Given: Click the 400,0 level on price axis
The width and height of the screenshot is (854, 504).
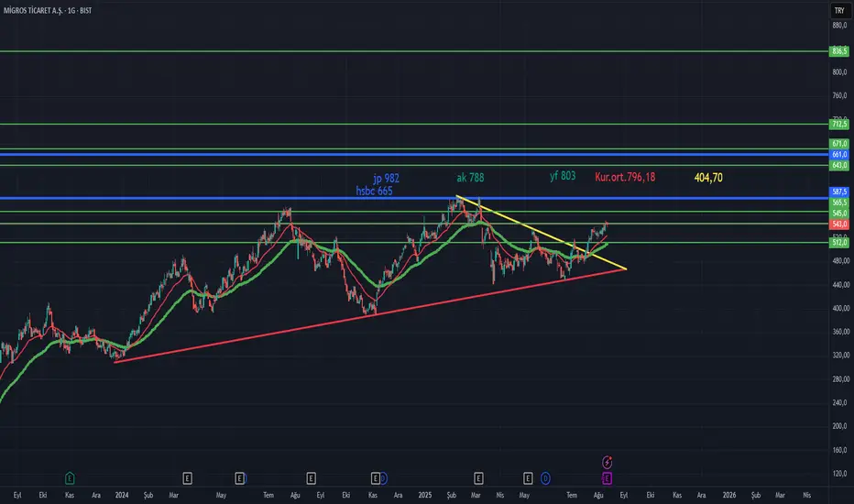Looking at the screenshot, I should point(839,308).
